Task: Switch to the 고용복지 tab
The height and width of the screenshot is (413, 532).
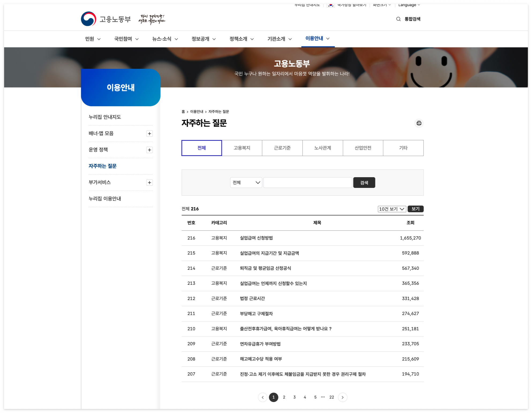Action: [242, 148]
